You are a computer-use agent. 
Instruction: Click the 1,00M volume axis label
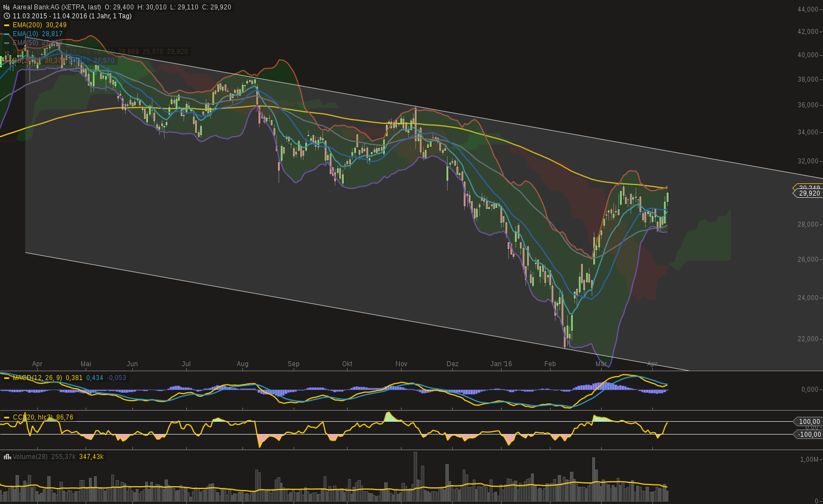(x=809, y=460)
